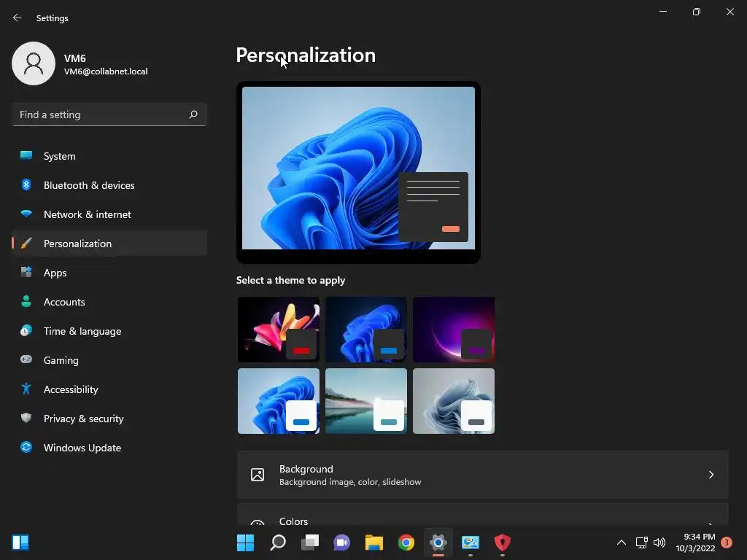
Task: Go to Bluetooth & devices settings
Action: coord(109,184)
